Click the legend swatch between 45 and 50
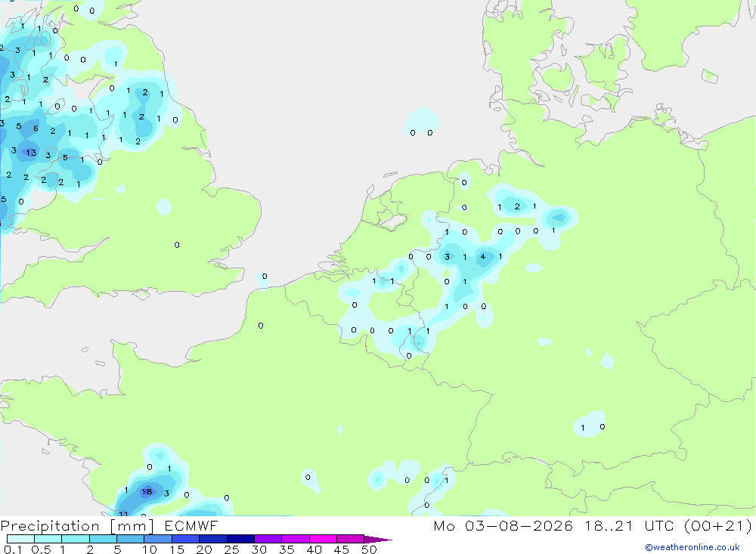Viewport: 756px width, 554px height. (x=350, y=539)
